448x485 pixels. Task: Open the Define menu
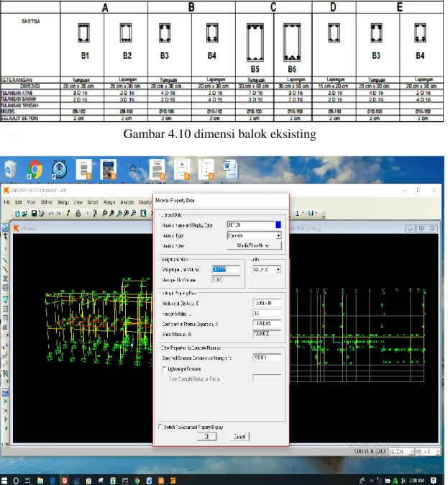click(x=47, y=202)
